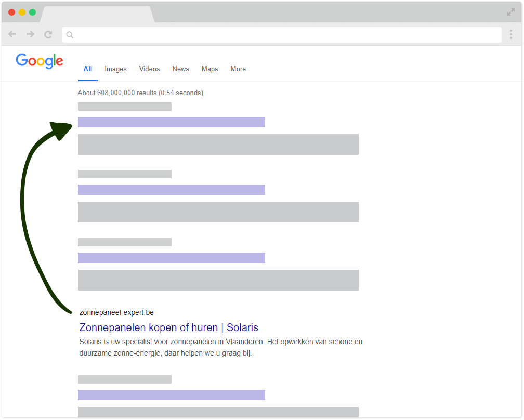This screenshot has width=524, height=420.
Task: Focus the browser address bar
Action: point(282,35)
